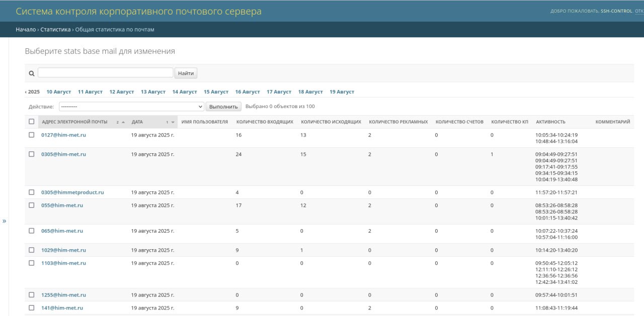Screen dimensions: 644x316
Task: Open 16 Август statistics
Action: [248, 92]
